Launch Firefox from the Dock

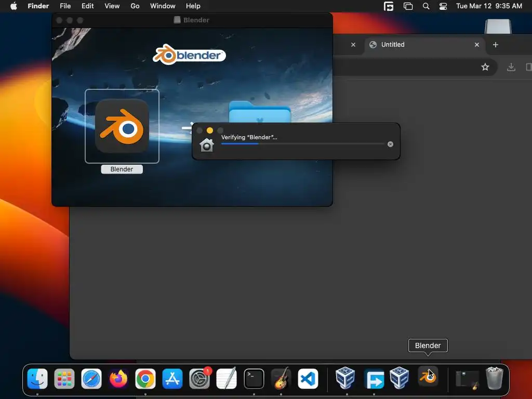[118, 379]
